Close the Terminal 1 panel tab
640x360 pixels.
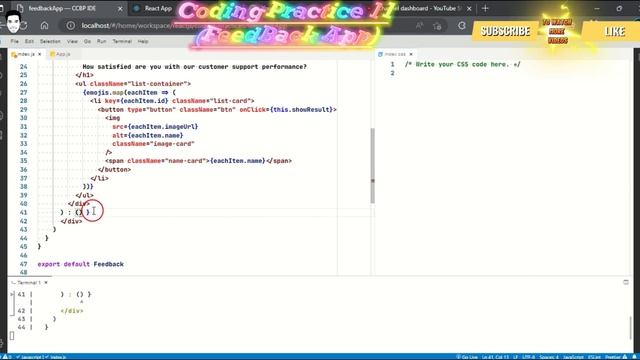(46, 282)
